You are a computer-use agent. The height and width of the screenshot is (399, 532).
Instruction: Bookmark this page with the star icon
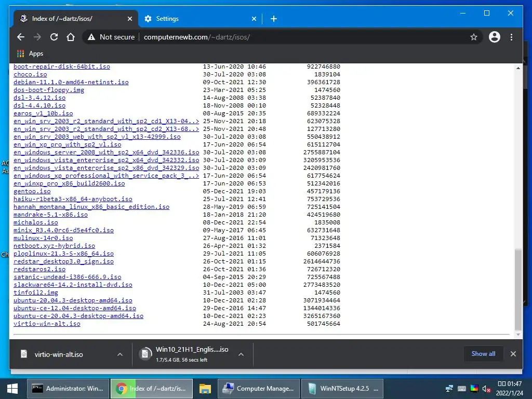(x=474, y=37)
